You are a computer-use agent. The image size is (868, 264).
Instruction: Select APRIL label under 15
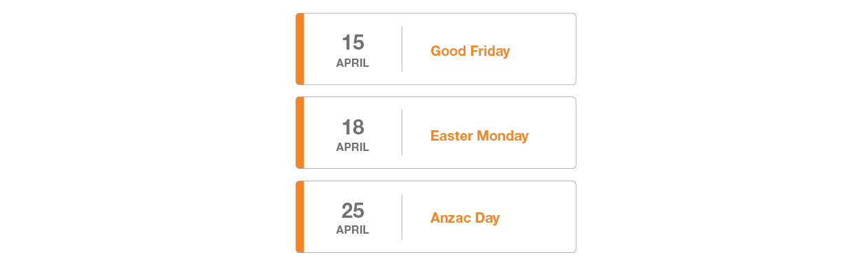click(x=353, y=63)
